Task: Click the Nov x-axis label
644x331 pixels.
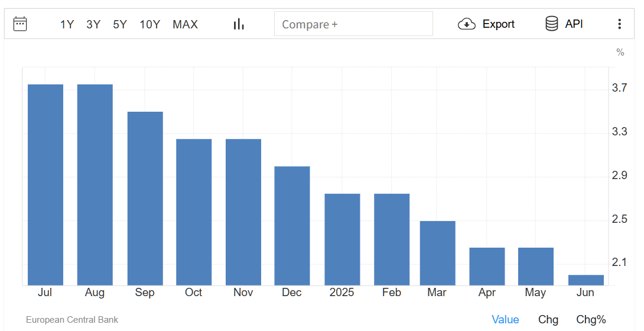Action: 243,293
